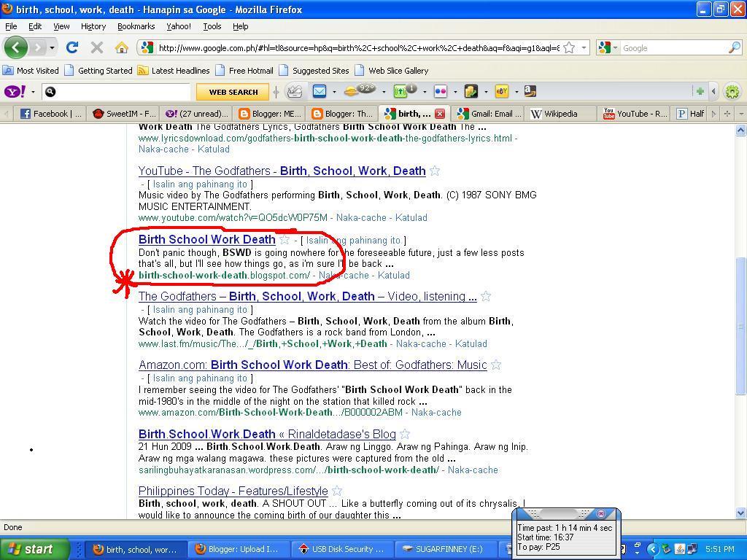747x560 pixels.
Task: Check weather 92° icon in Yahoo toolbar
Action: (359, 90)
